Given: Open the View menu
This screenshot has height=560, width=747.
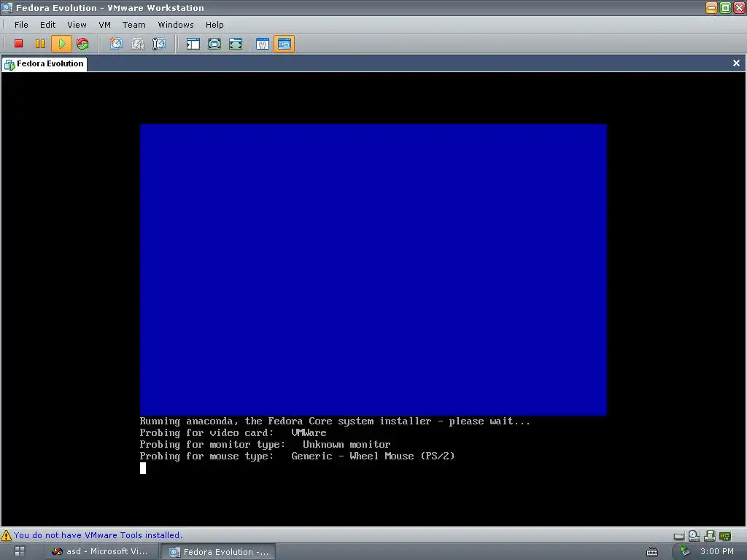Looking at the screenshot, I should coord(77,25).
